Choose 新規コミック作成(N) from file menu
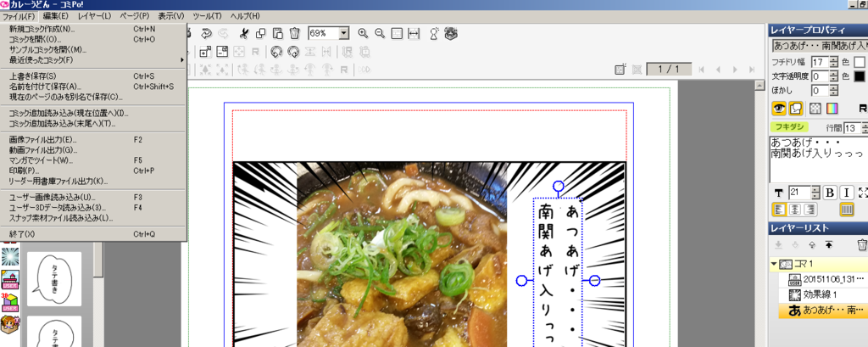Screen dimensions: 868x347 click(x=95, y=29)
